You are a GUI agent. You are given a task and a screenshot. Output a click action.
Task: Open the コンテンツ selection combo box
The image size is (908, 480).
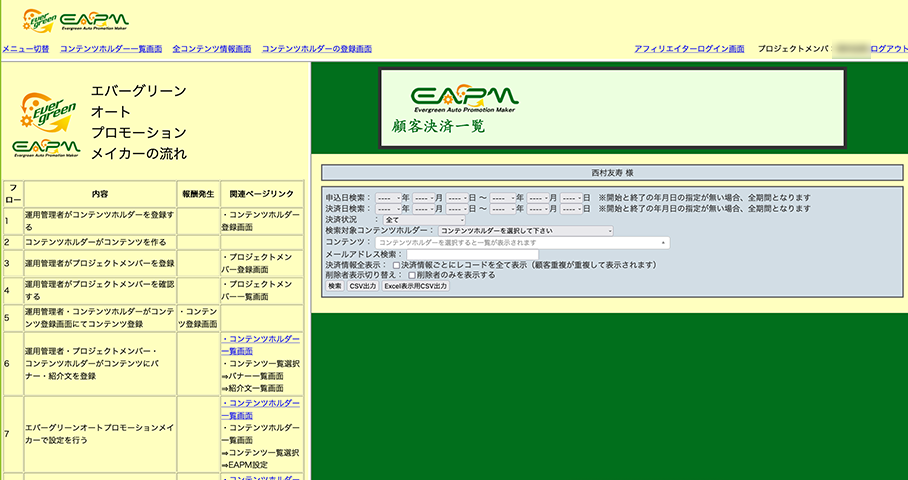[522, 243]
